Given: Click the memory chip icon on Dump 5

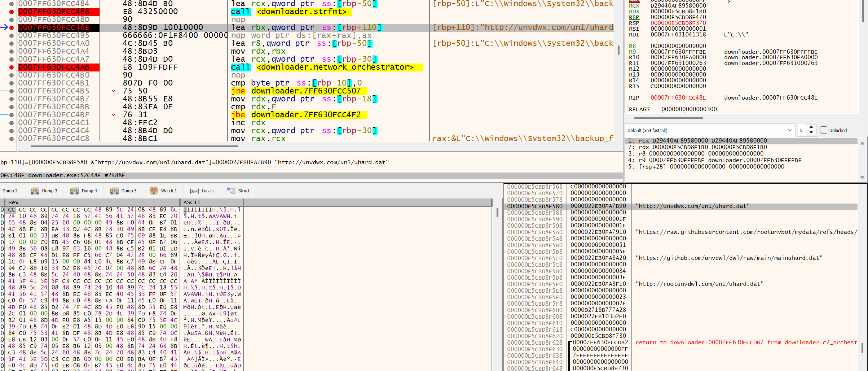Looking at the screenshot, I should point(114,191).
